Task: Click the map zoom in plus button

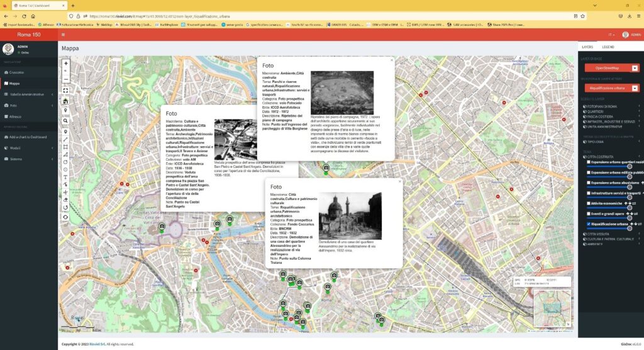Action: (66, 63)
